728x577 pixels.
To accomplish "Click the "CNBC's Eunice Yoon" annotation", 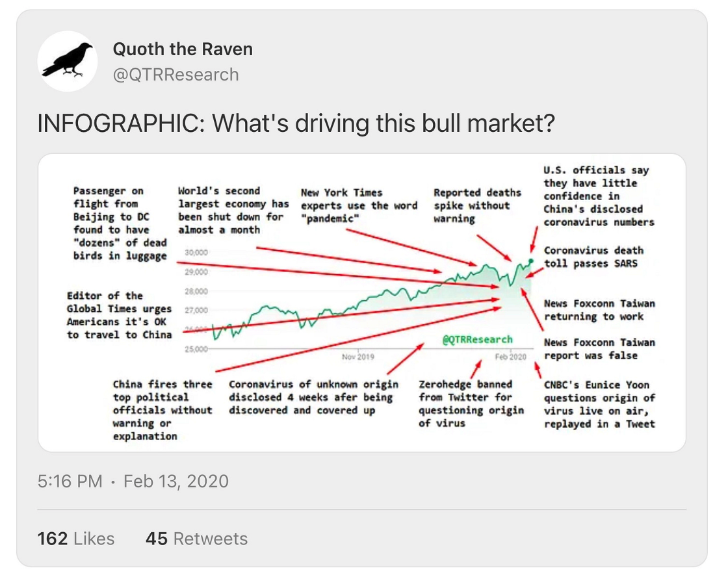I will tap(599, 404).
